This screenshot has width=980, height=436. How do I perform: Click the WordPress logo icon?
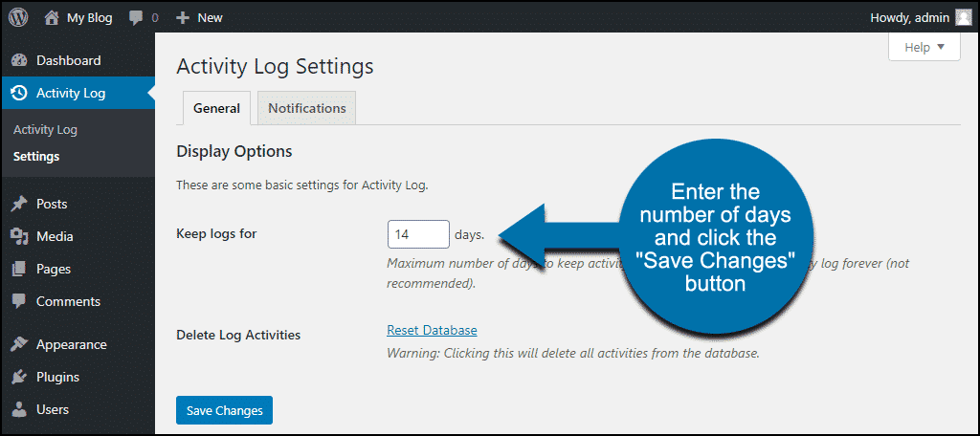(19, 17)
